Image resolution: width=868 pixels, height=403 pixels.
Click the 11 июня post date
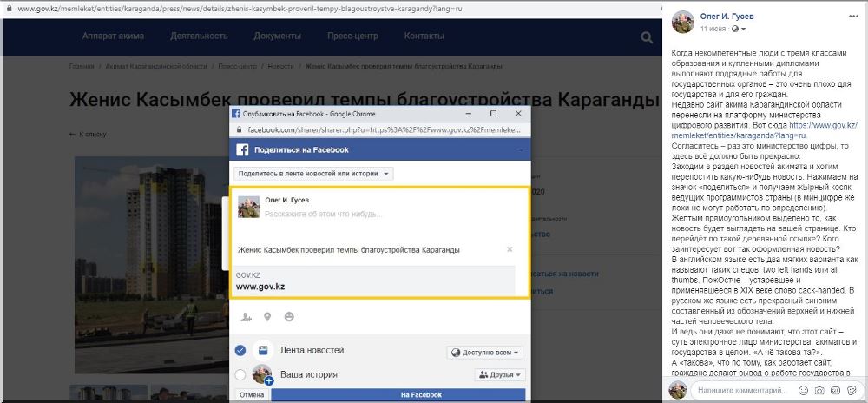[713, 29]
